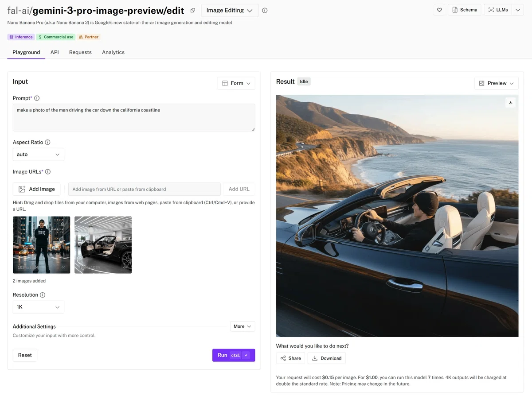Click the Prompt info icon
This screenshot has width=532, height=399.
point(37,98)
